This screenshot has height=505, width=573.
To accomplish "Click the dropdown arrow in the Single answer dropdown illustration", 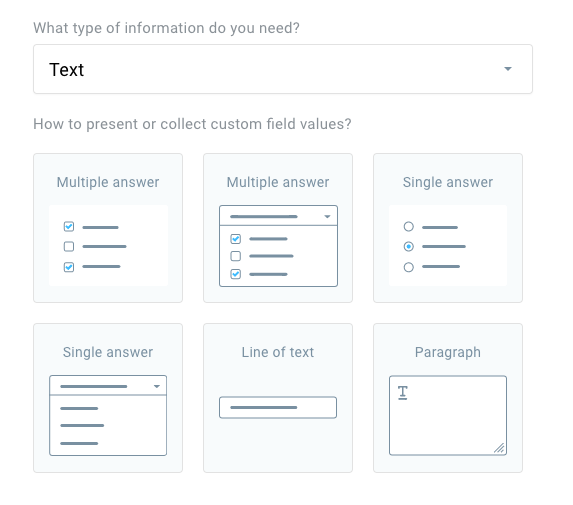I will (x=157, y=387).
